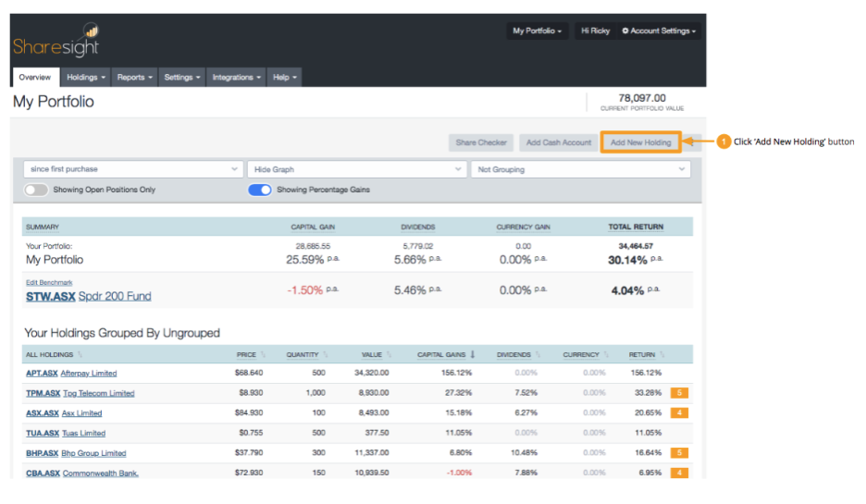Screen dimensions: 866x504
Task: Open the Help menu
Action: (x=284, y=78)
